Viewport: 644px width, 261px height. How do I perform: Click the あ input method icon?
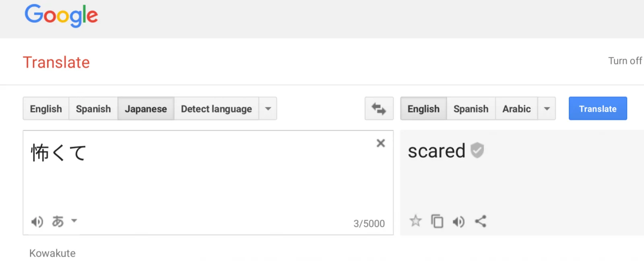[58, 221]
